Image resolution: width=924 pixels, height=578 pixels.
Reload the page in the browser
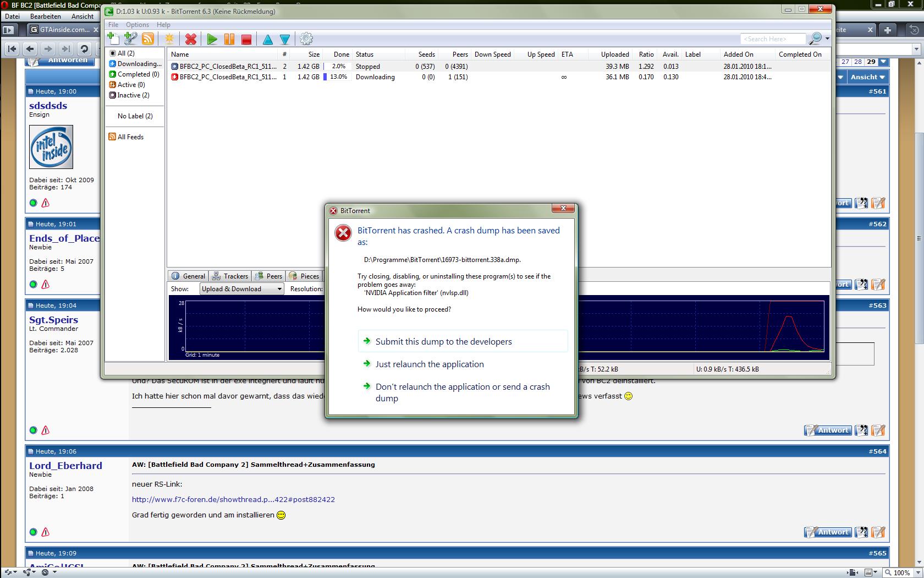click(84, 49)
